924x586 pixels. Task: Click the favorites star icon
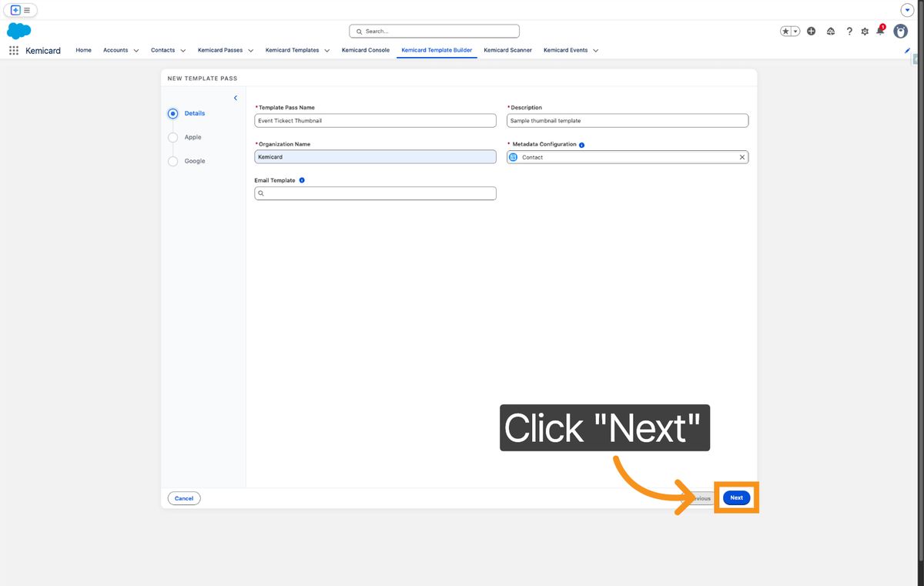pyautogui.click(x=785, y=32)
